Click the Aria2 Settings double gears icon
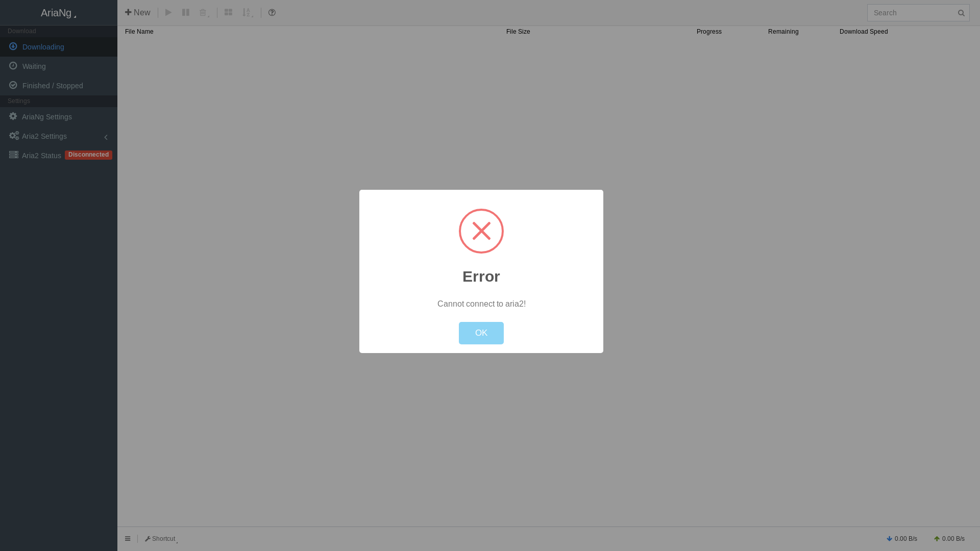 14,136
